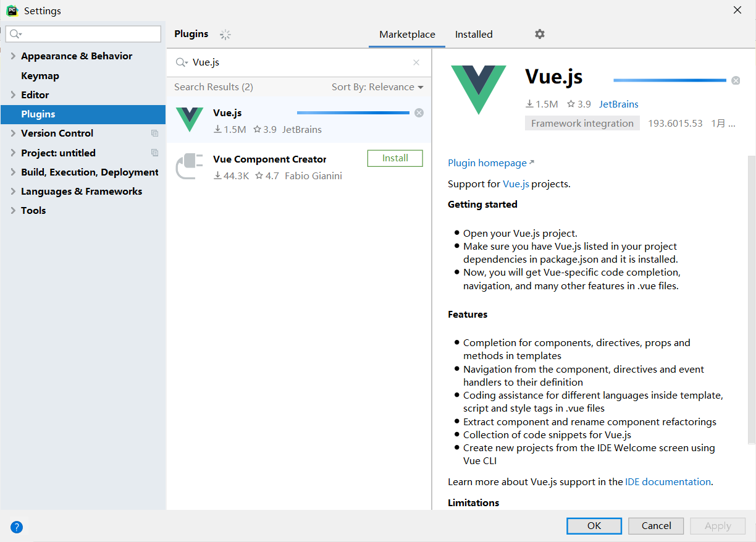The height and width of the screenshot is (542, 756).
Task: Open the Sort By: Relevance dropdown
Action: tap(377, 87)
